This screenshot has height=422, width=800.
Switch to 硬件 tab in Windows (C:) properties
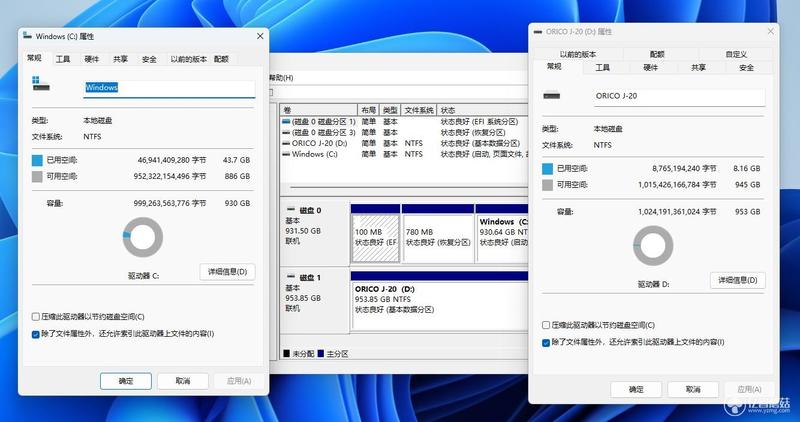click(x=92, y=59)
